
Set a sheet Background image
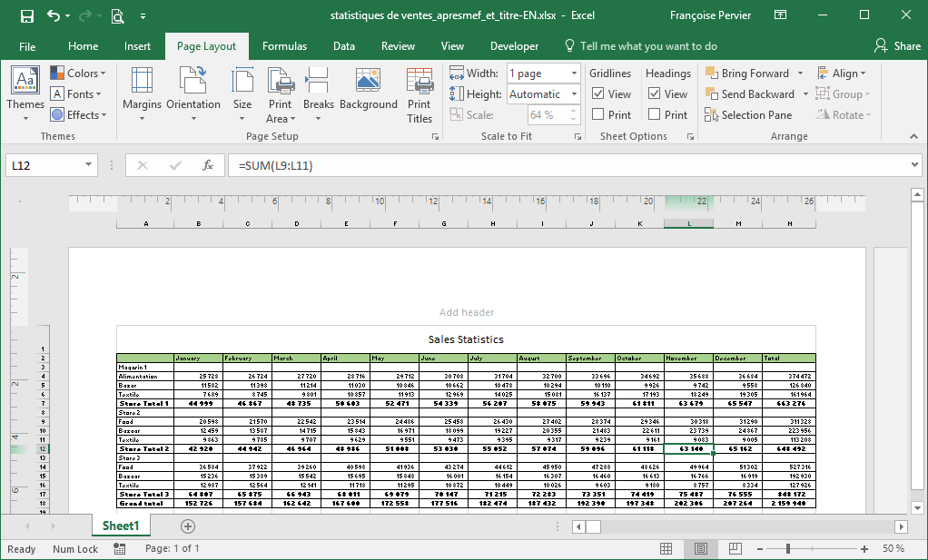click(x=369, y=93)
